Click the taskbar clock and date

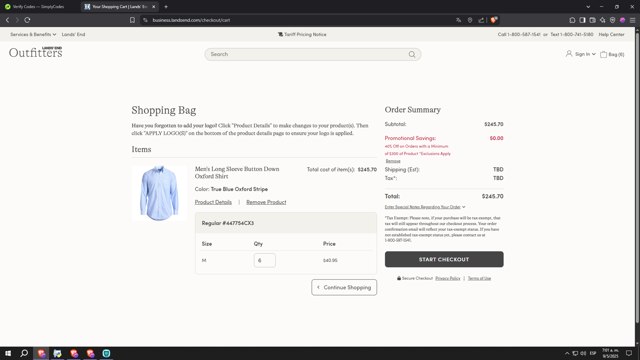(610, 353)
